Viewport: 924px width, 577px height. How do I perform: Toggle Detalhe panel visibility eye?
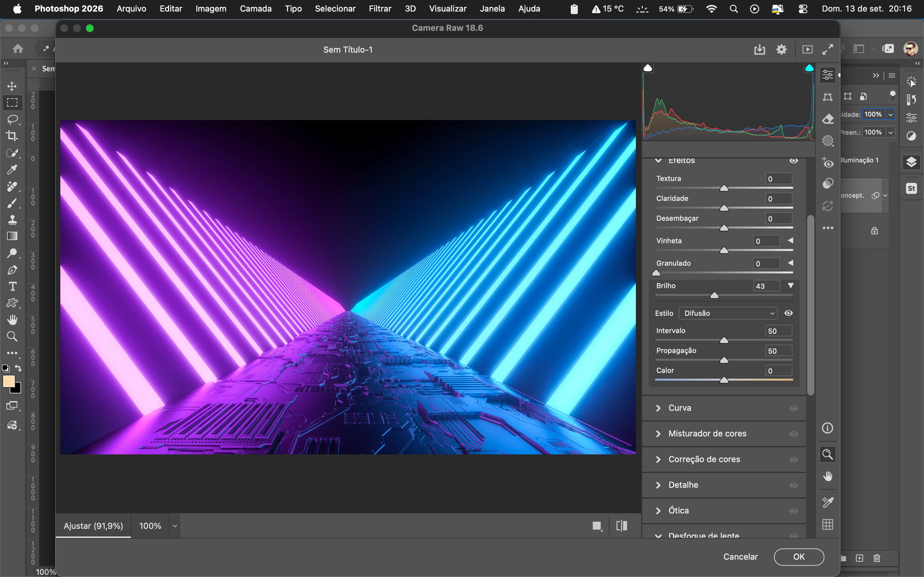(x=793, y=485)
